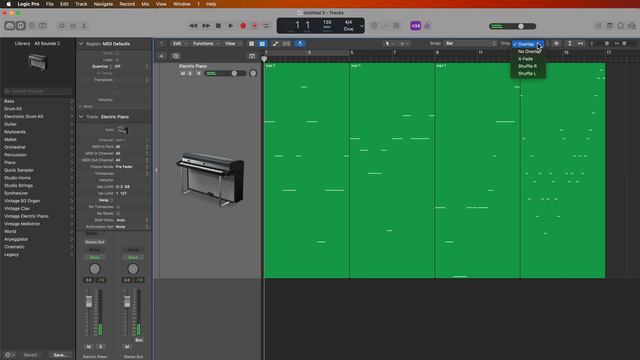Click the waveform zoom button
The width and height of the screenshot is (640, 360).
(x=556, y=44)
